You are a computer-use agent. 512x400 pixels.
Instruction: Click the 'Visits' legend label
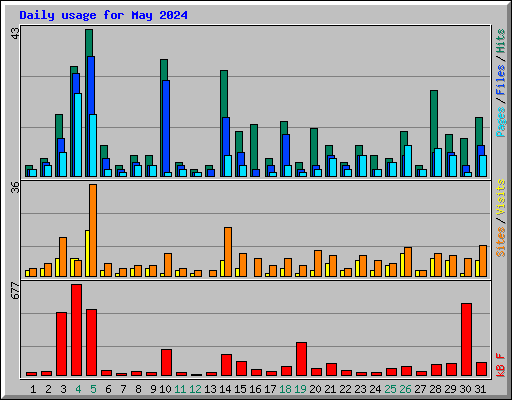pos(500,197)
